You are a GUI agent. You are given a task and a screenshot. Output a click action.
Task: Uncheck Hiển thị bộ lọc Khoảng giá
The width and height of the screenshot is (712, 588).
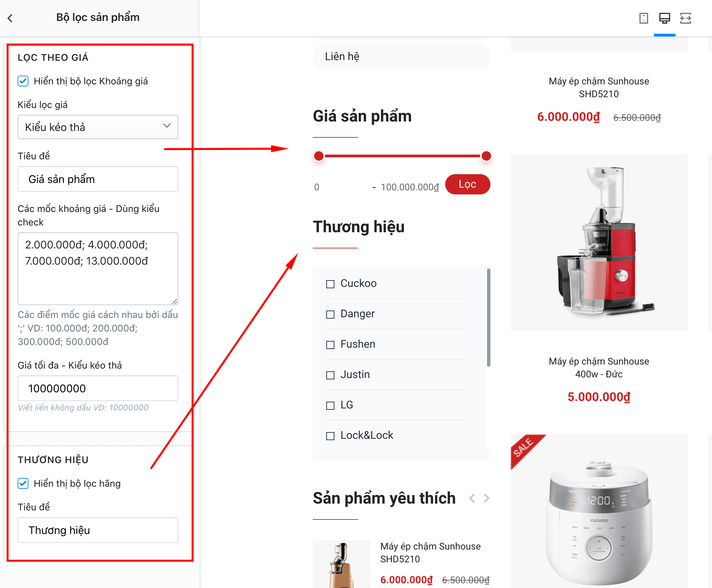click(23, 81)
